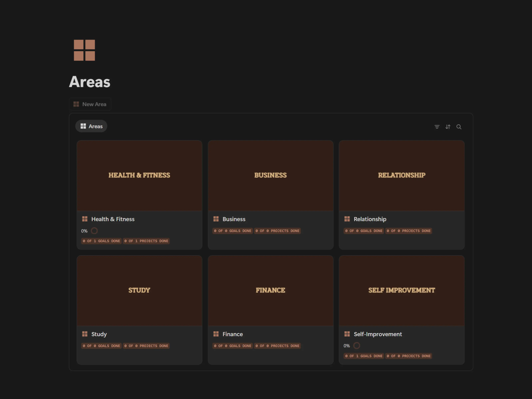Select the Areas view tab

click(91, 126)
